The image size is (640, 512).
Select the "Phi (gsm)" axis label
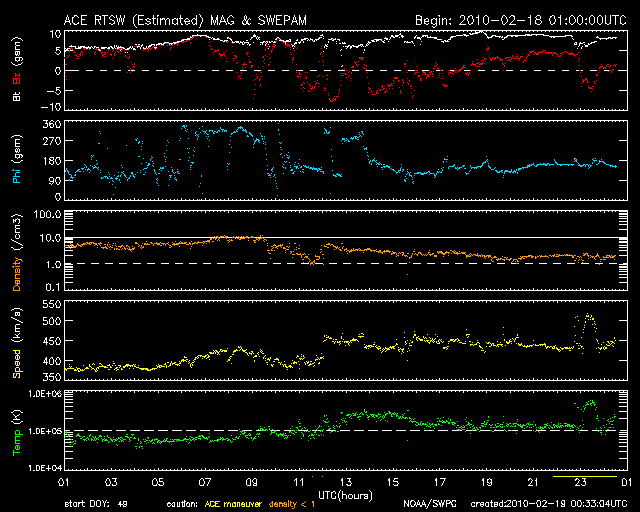17,159
